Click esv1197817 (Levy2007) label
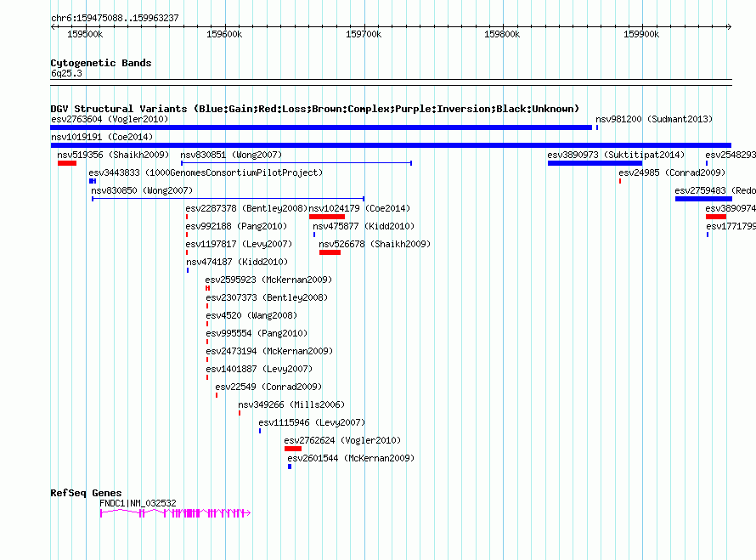The width and height of the screenshot is (756, 560). click(239, 244)
